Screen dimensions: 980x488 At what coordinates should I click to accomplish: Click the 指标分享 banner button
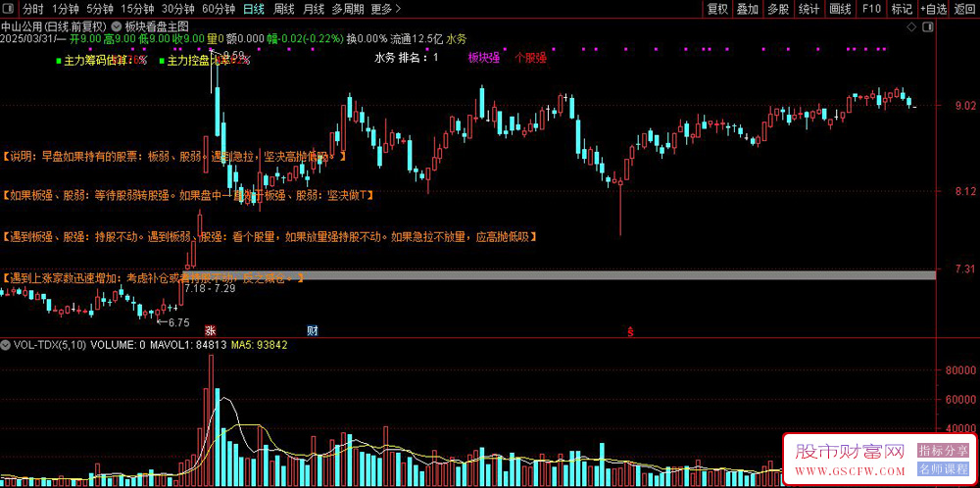click(943, 450)
